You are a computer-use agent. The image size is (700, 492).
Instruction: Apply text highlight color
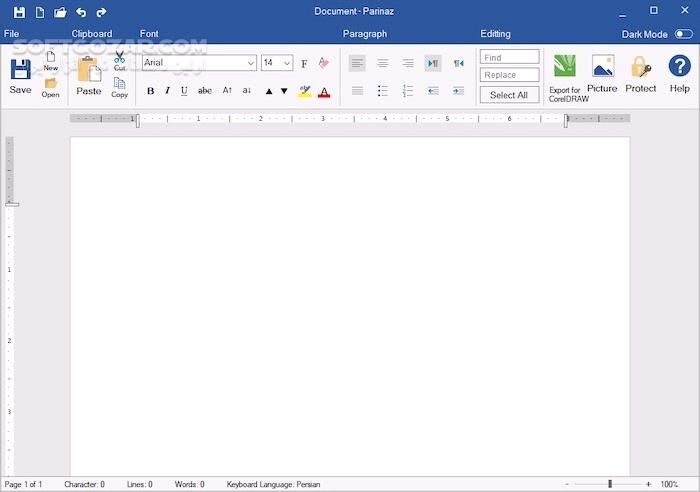pos(305,91)
